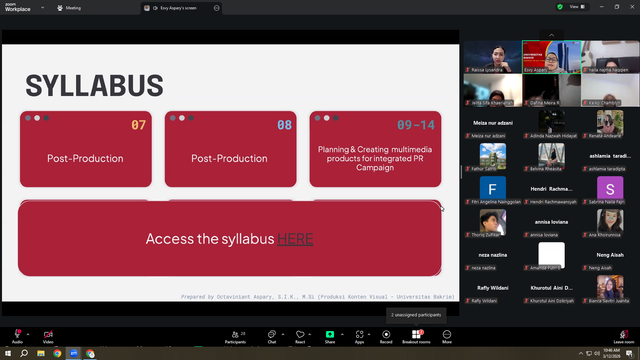Start recording with the Record icon

click(x=386, y=334)
